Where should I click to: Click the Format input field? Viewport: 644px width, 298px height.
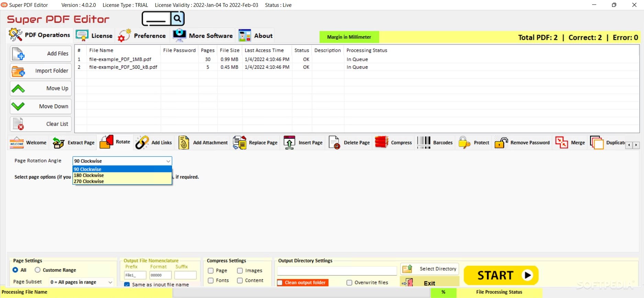(x=160, y=275)
